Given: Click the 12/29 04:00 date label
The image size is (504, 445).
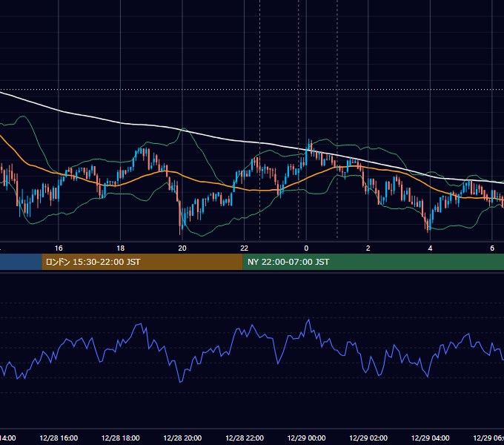Looking at the screenshot, I should pos(431,438).
